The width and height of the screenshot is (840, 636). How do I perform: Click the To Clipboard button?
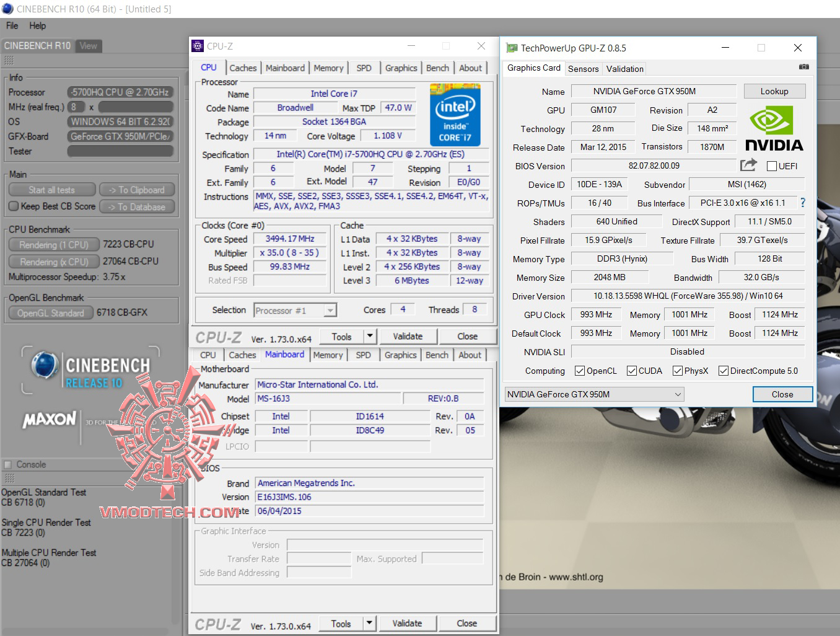[136, 190]
